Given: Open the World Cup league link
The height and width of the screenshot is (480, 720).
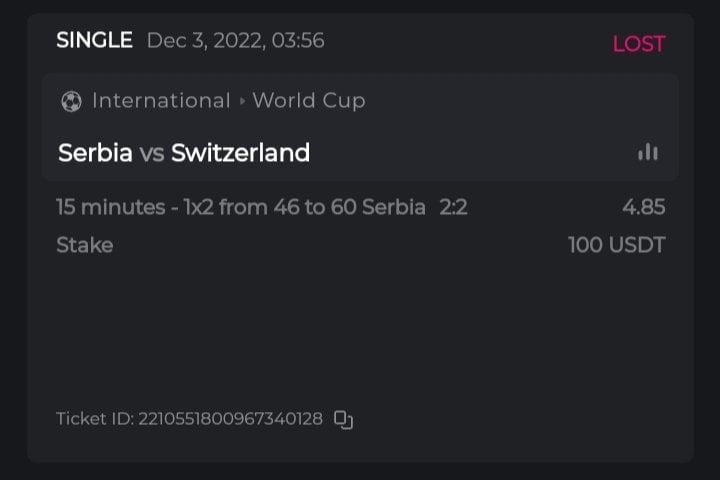Looking at the screenshot, I should tap(309, 101).
